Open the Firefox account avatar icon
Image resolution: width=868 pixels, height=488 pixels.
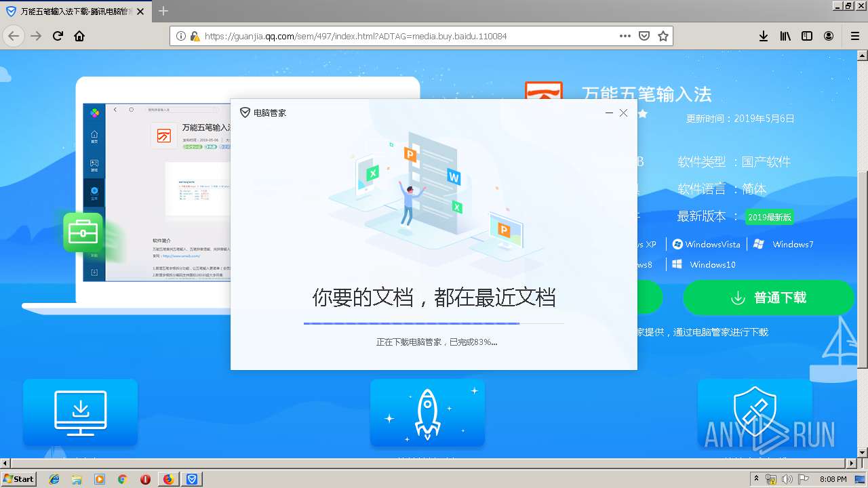point(829,36)
